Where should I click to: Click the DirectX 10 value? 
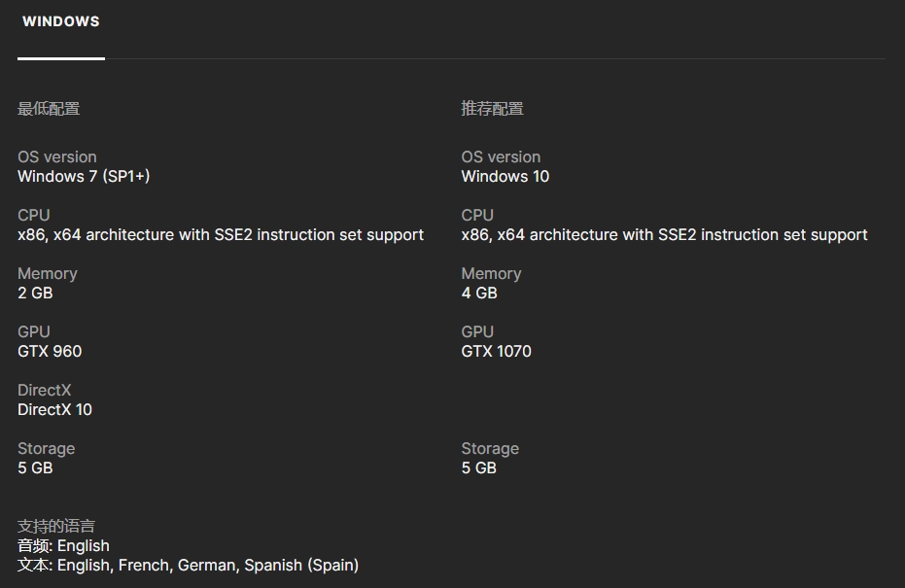click(x=54, y=410)
